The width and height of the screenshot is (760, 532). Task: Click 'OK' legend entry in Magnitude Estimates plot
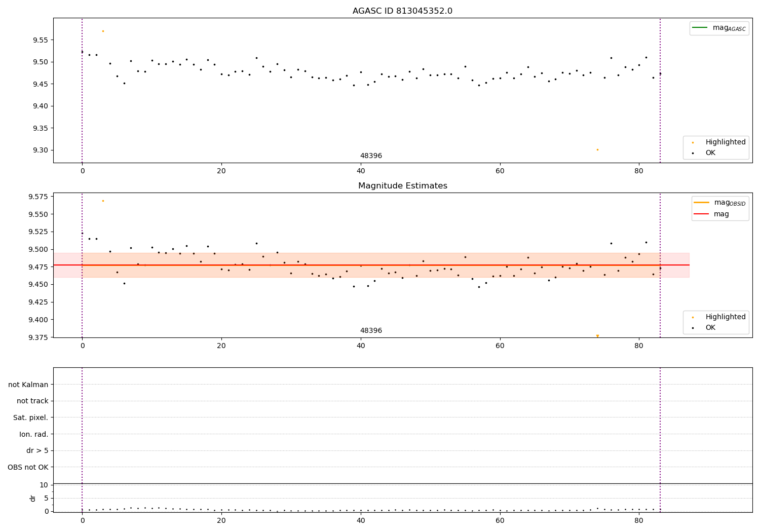pos(710,328)
